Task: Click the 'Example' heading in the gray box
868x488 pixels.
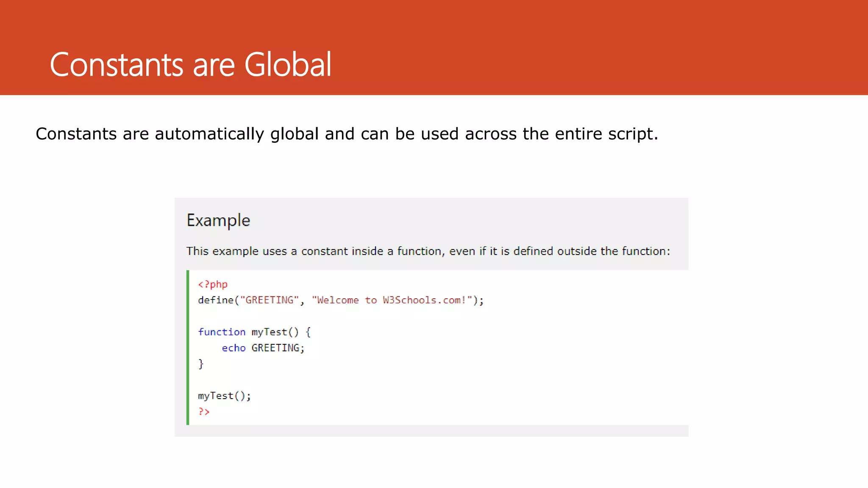Action: pyautogui.click(x=218, y=220)
